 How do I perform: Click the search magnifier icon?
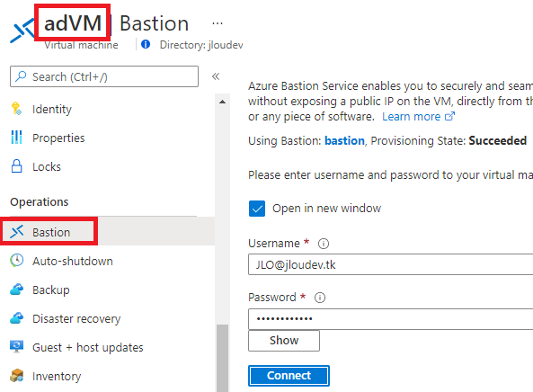point(21,76)
